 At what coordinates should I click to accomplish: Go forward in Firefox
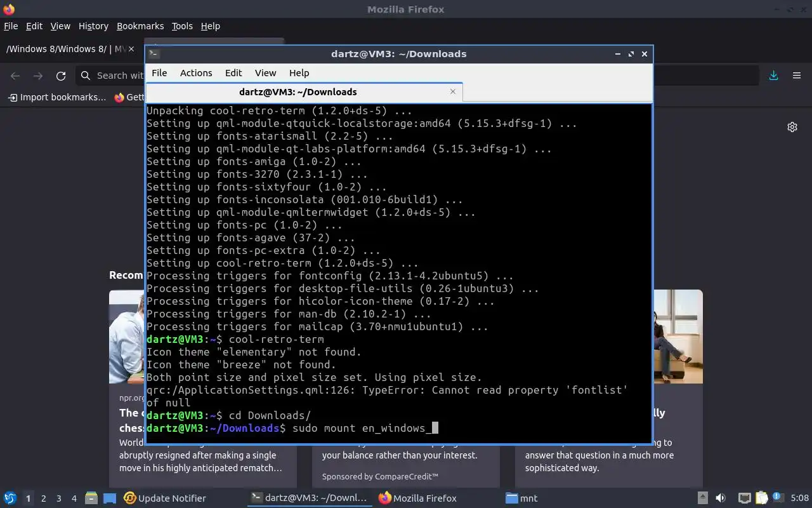[x=38, y=76]
